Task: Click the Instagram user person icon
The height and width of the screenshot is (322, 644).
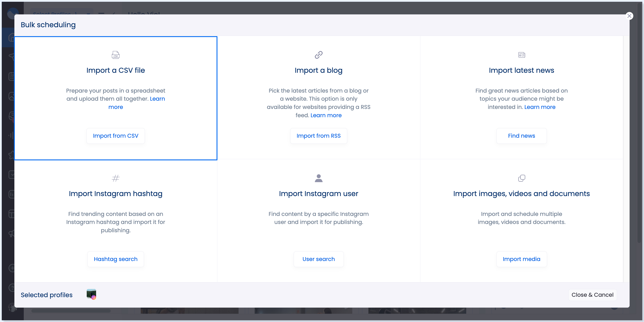Action: pyautogui.click(x=319, y=178)
